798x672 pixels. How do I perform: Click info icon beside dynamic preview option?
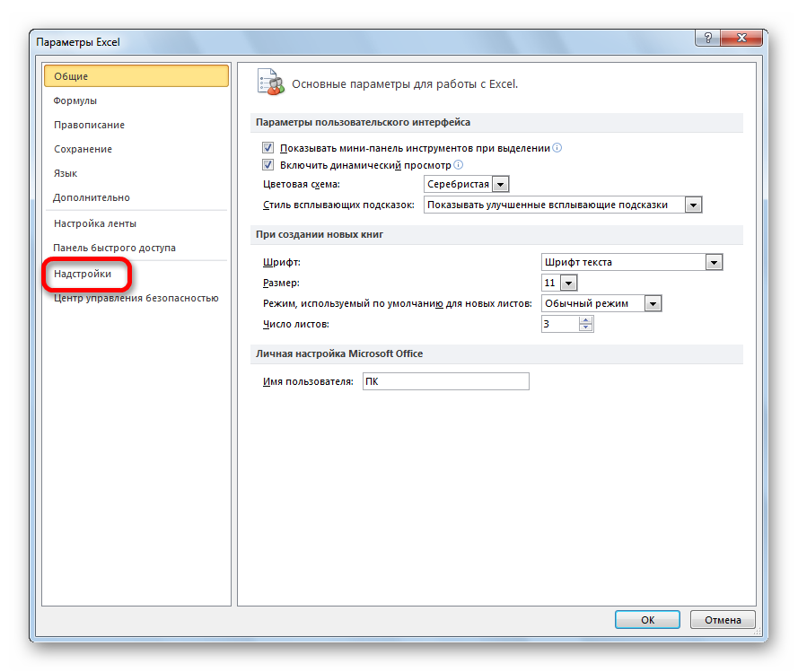(459, 165)
